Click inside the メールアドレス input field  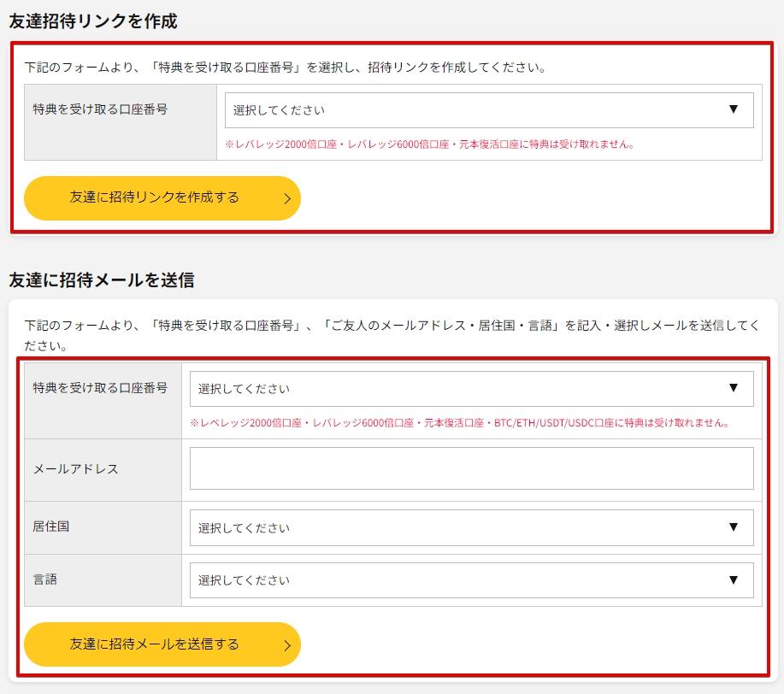[x=470, y=468]
